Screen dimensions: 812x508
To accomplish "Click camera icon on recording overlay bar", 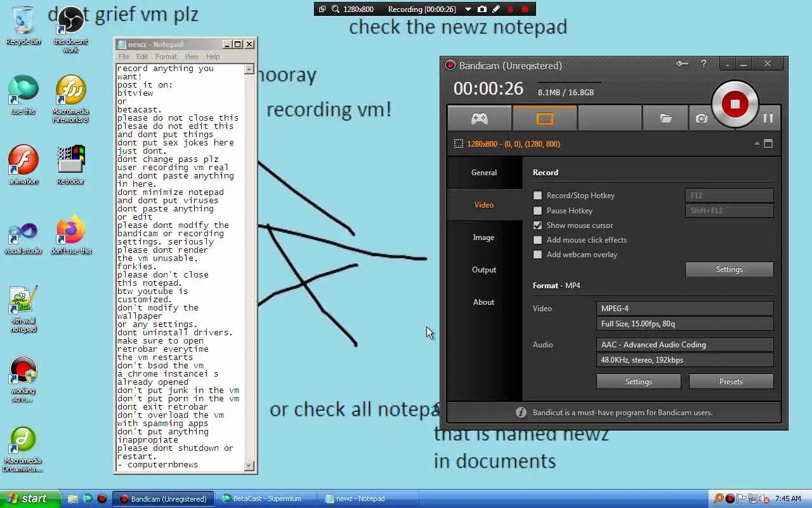I will [x=482, y=9].
